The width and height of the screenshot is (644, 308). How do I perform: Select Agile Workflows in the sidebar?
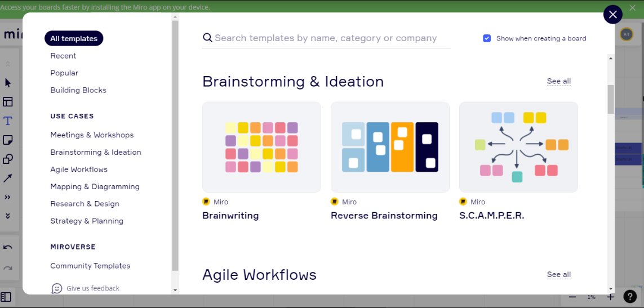(x=79, y=169)
